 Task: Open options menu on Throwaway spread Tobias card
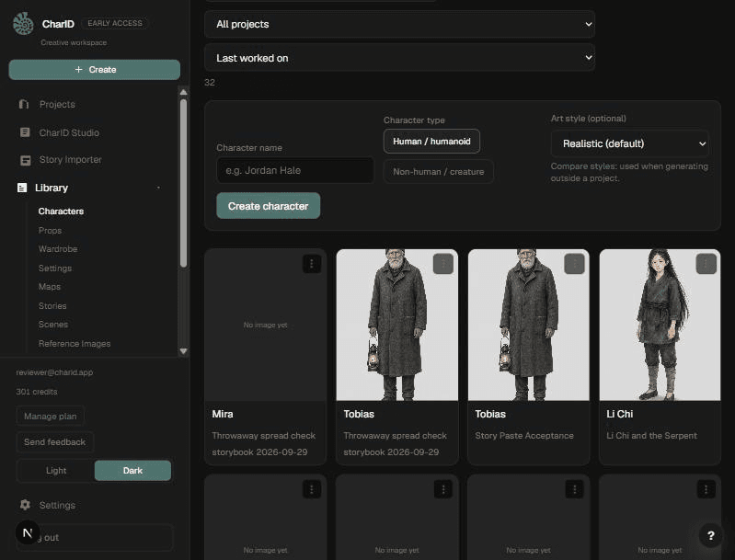443,264
